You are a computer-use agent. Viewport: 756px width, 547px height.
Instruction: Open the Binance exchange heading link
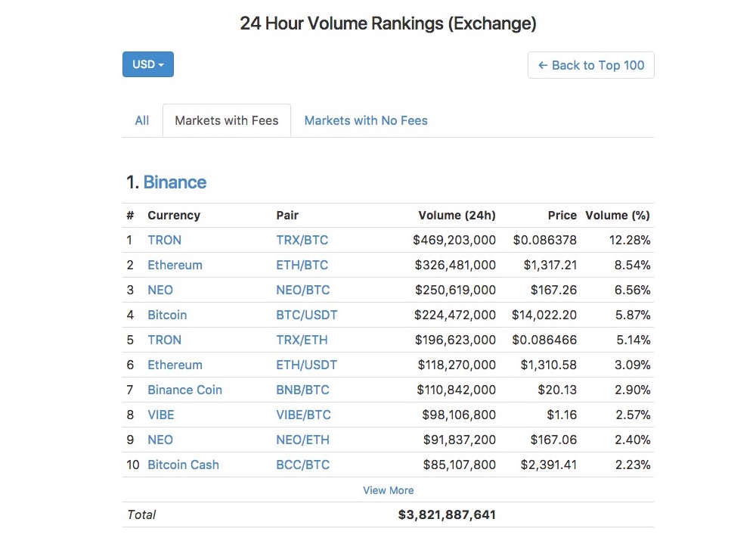(x=175, y=182)
